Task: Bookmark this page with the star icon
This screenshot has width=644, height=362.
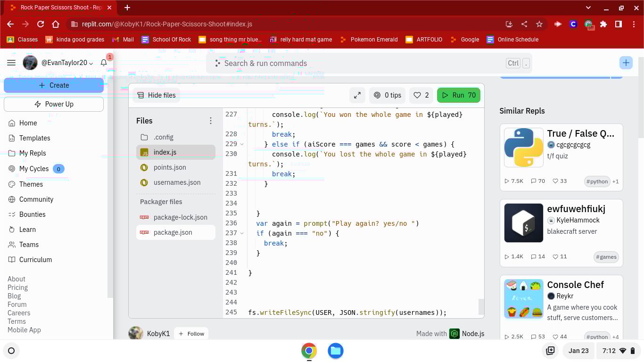Action: coord(539,24)
